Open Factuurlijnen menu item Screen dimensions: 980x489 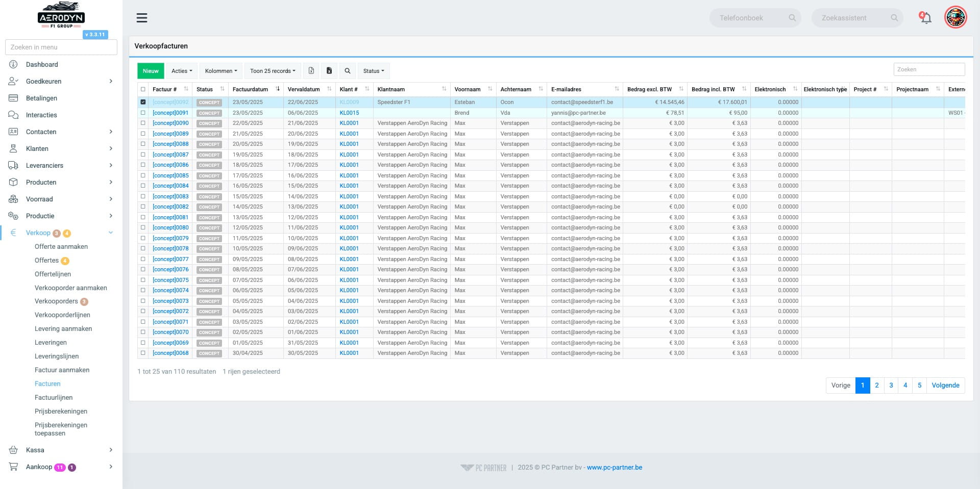point(54,398)
